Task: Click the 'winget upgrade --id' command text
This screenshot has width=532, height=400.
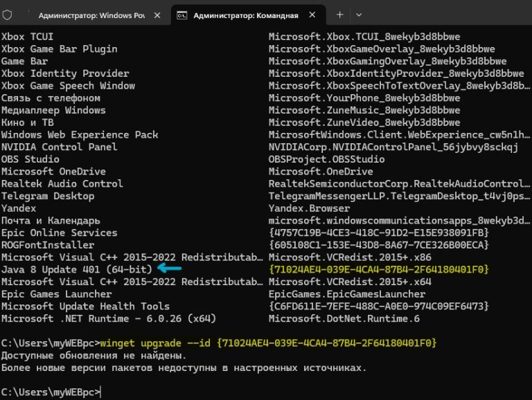Action: 155,343
